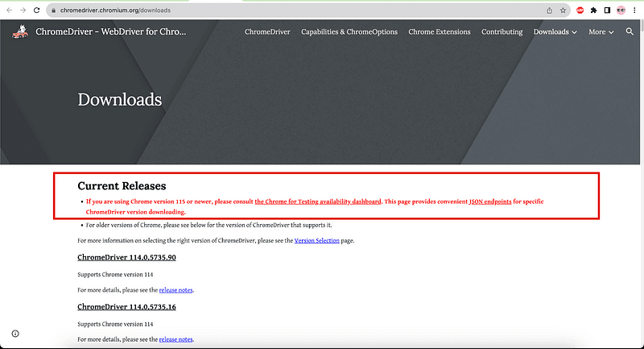This screenshot has width=644, height=349.
Task: Open the Chrome for Testing availability dashboard link
Action: pyautogui.click(x=318, y=202)
